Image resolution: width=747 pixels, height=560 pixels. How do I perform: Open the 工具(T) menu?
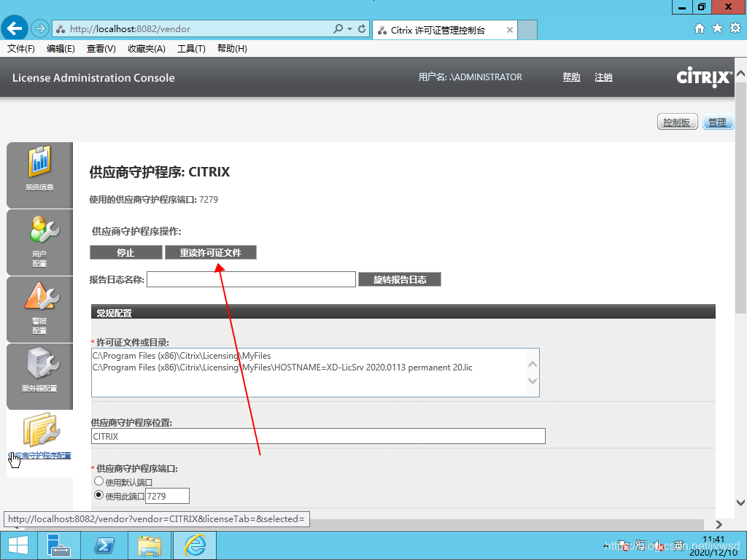pyautogui.click(x=191, y=49)
